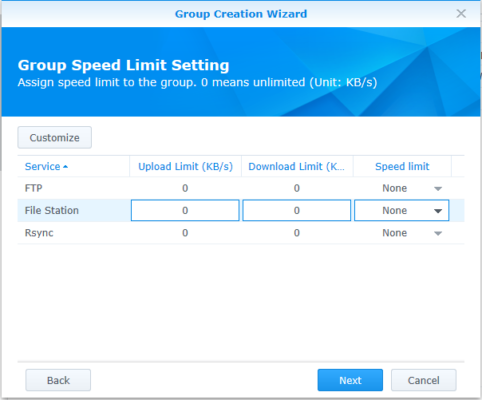Cancel the group creation wizard
Screen dimensions: 482x400
click(x=424, y=380)
